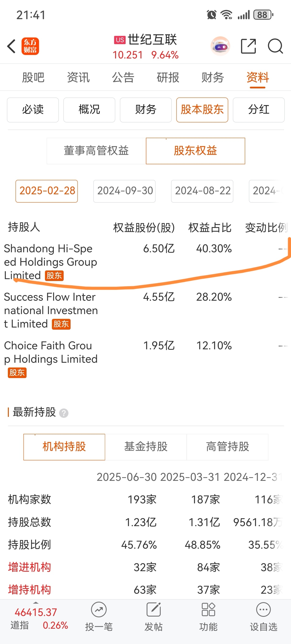This screenshot has height=644, width=291.
Task: Switch to the 财务 top tab
Action: coord(213,77)
